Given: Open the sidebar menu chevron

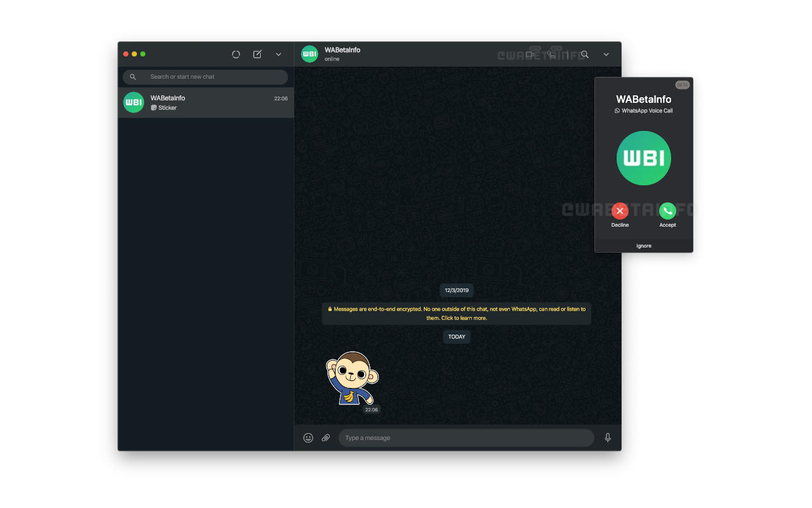Looking at the screenshot, I should [278, 55].
